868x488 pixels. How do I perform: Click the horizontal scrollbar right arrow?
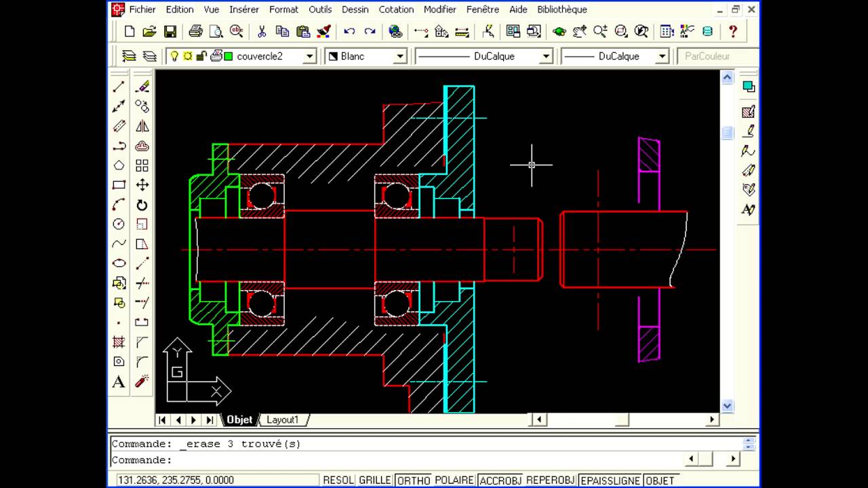(712, 420)
